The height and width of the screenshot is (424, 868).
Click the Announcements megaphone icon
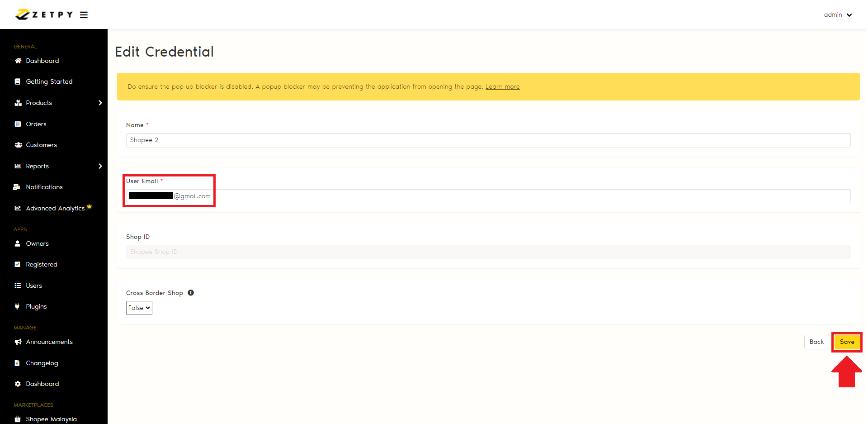(x=18, y=342)
